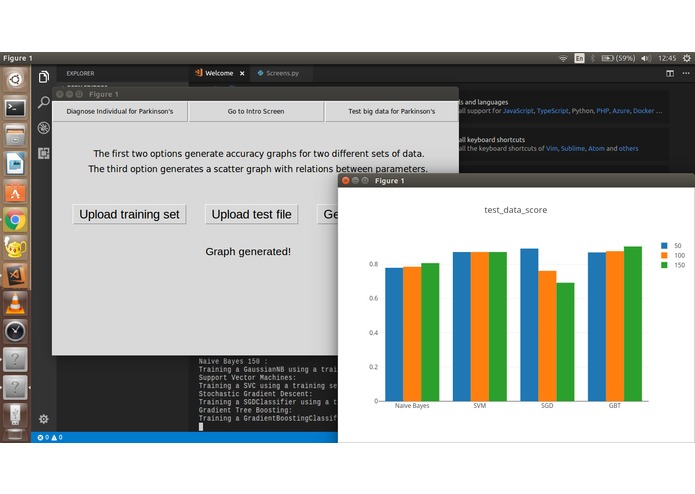This screenshot has height=494, width=695.
Task: Click the split editor icon
Action: pos(670,73)
